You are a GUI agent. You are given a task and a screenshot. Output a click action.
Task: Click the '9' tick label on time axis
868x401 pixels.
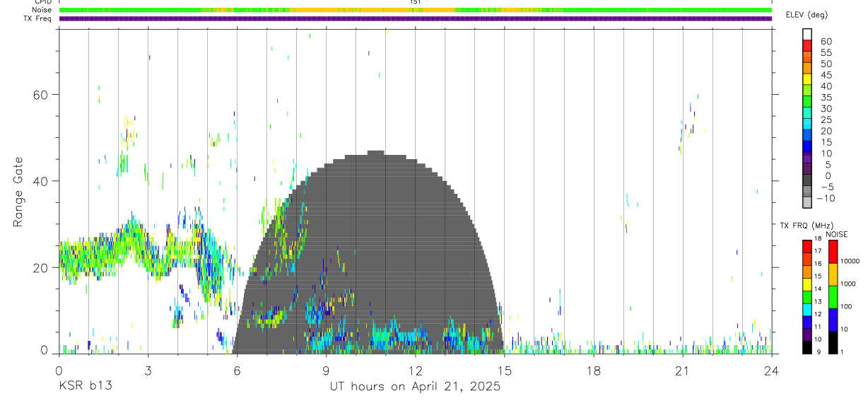(x=326, y=371)
